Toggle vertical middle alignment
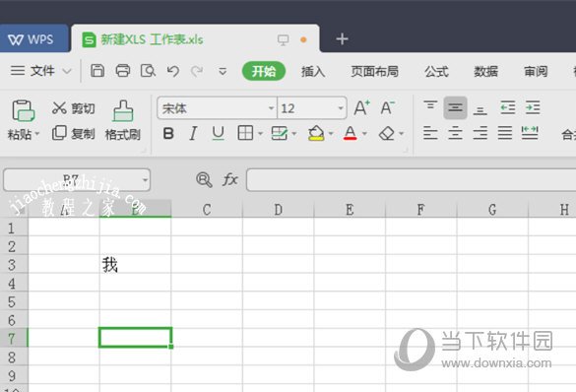 pos(455,108)
